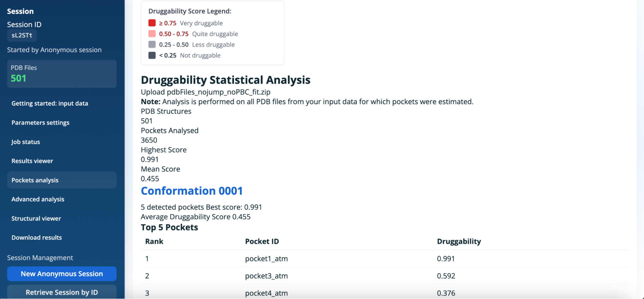Click the PDB Files 501 counter card
The height and width of the screenshot is (299, 644).
pyautogui.click(x=62, y=74)
